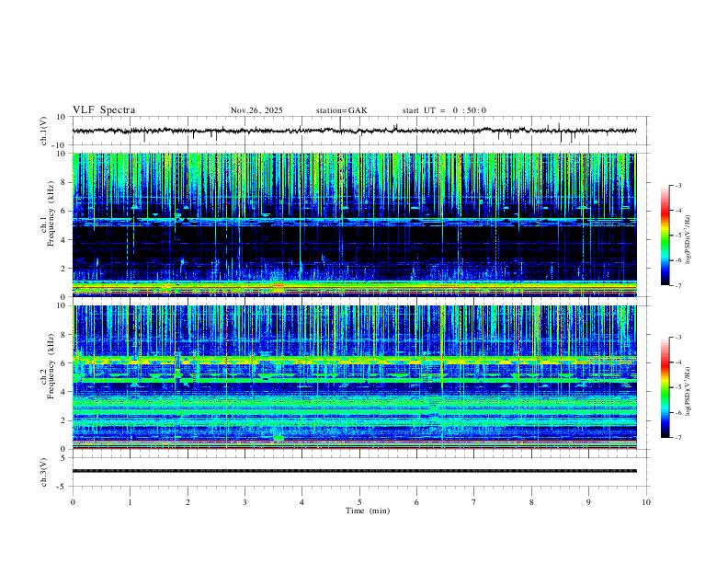728x563 pixels.
Task: Click time axis tick label '0'
Action: 73,502
